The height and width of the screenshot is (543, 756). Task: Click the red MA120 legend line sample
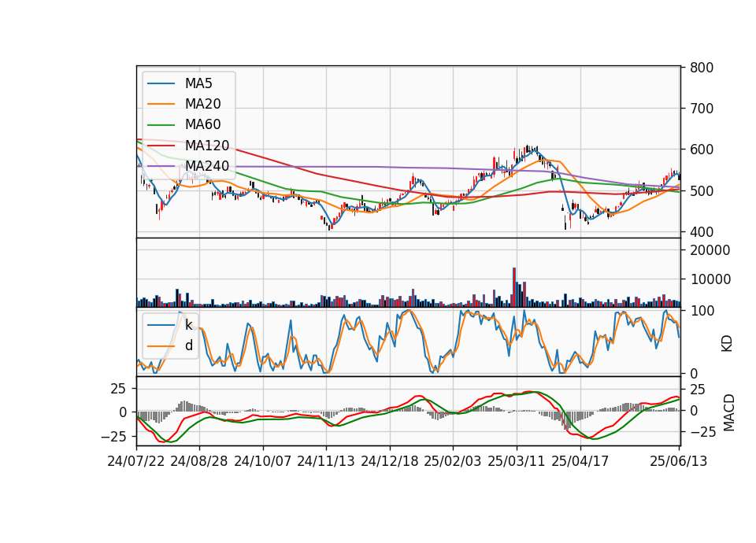tap(161, 145)
